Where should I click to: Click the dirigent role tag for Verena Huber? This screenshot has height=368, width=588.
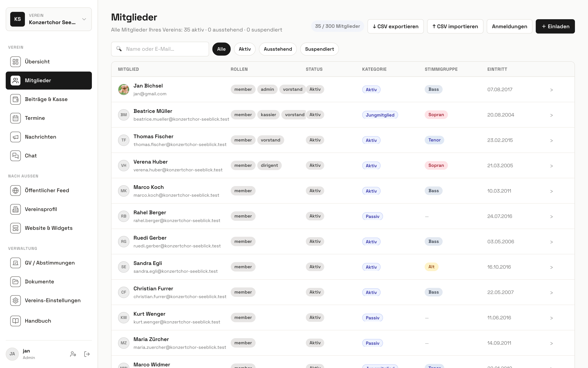click(269, 165)
